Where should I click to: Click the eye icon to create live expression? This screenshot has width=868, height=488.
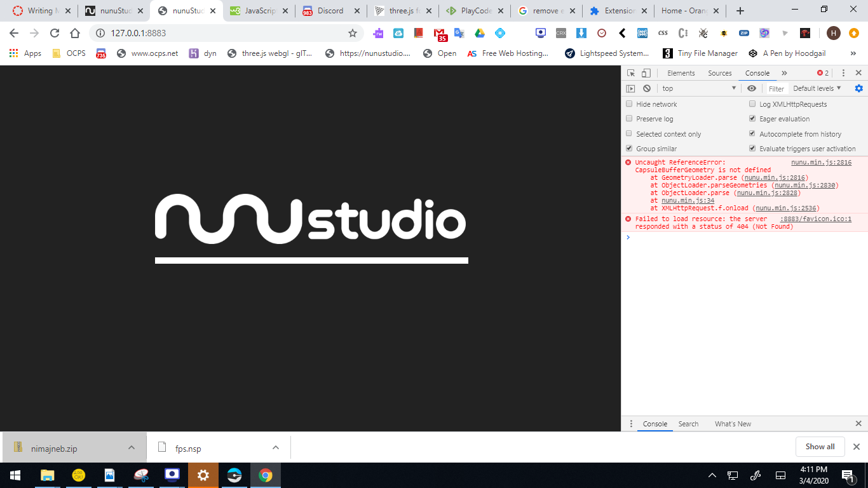[x=752, y=88]
